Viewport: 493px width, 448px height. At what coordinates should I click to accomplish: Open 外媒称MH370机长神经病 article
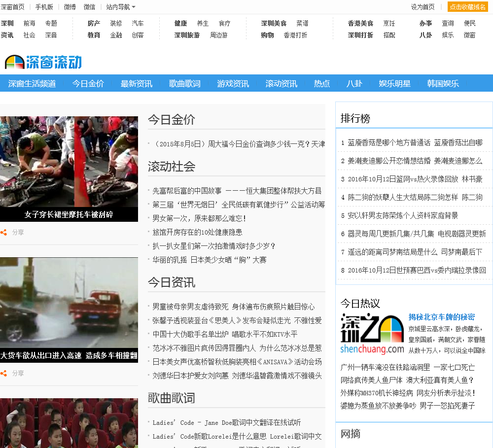click(408, 393)
